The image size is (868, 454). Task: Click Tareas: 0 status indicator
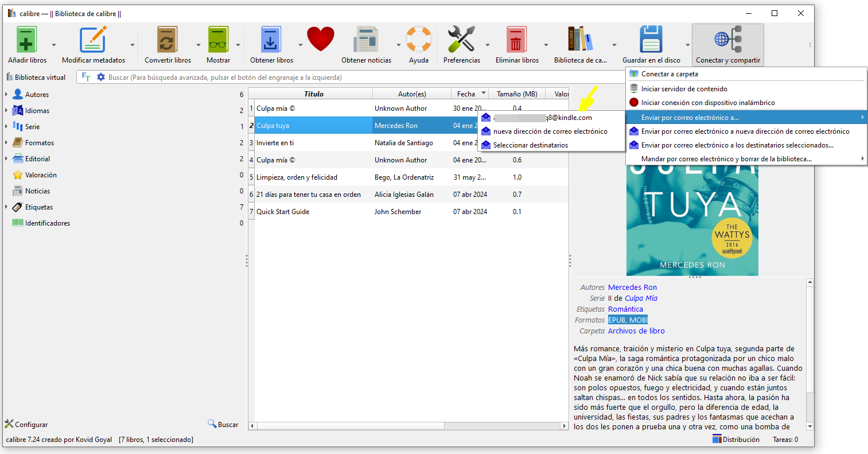tap(785, 440)
